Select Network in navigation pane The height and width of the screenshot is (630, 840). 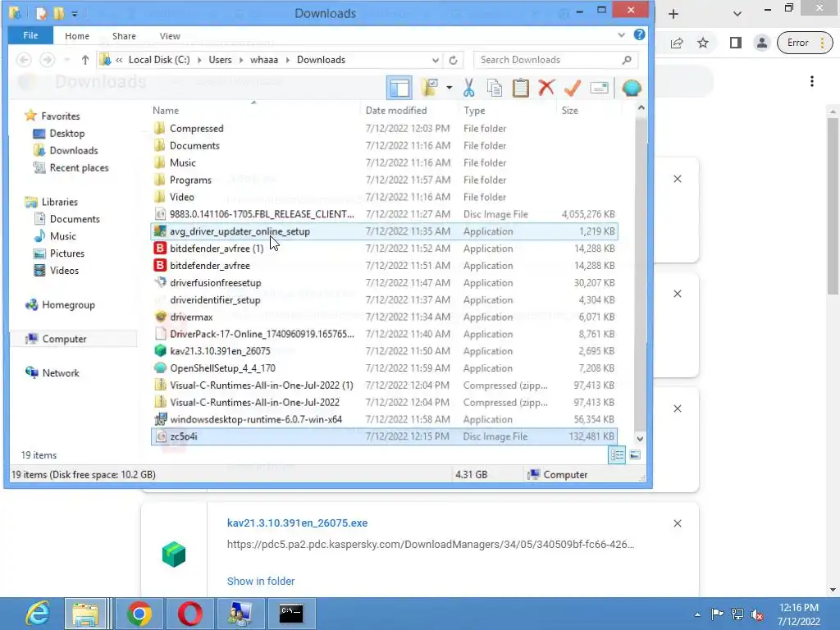tap(61, 373)
